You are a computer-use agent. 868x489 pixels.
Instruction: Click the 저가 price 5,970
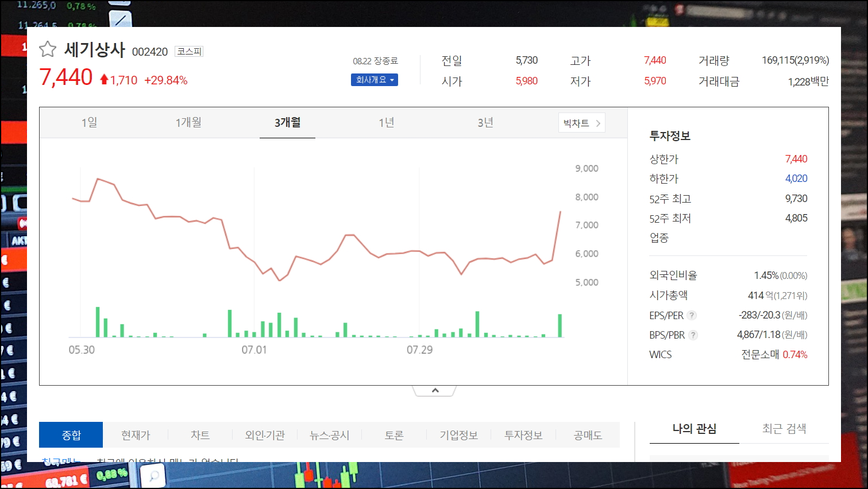click(655, 81)
